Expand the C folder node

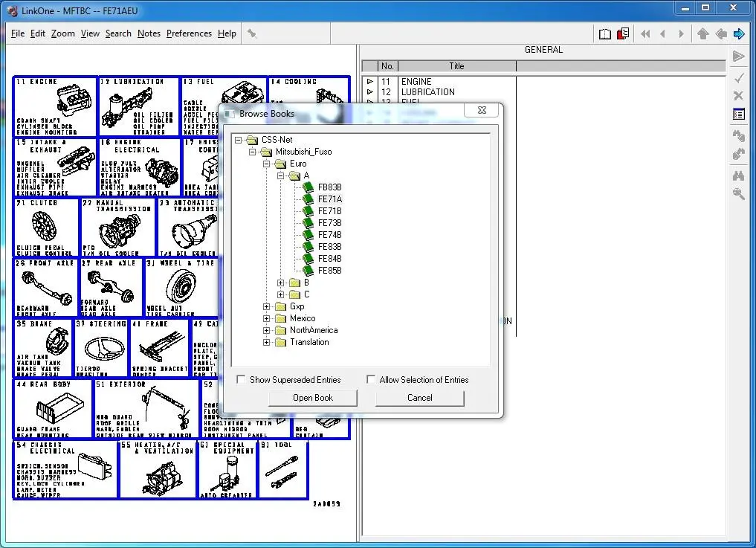pos(280,294)
